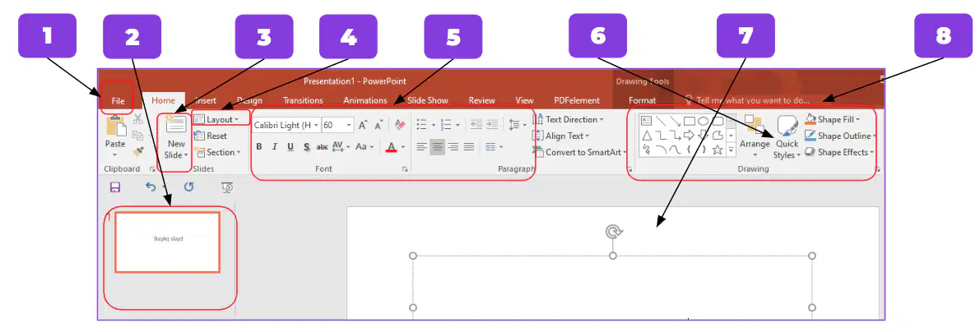This screenshot has height=332, width=980.
Task: Click the Cut scissors icon
Action: 138,119
